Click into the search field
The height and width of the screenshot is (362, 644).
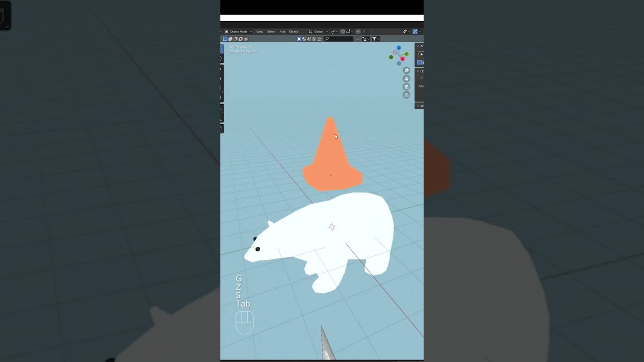(339, 39)
